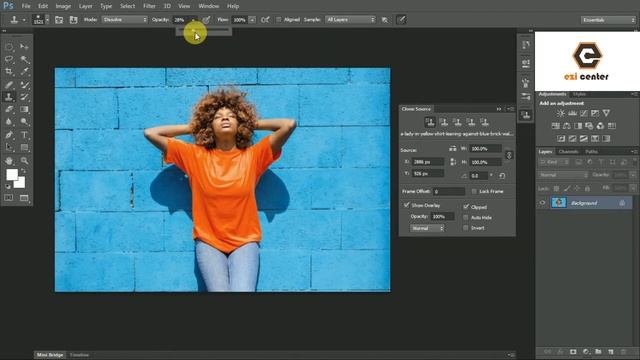This screenshot has height=360, width=640.
Task: Enable airbrush mode in options bar
Action: pyautogui.click(x=265, y=20)
